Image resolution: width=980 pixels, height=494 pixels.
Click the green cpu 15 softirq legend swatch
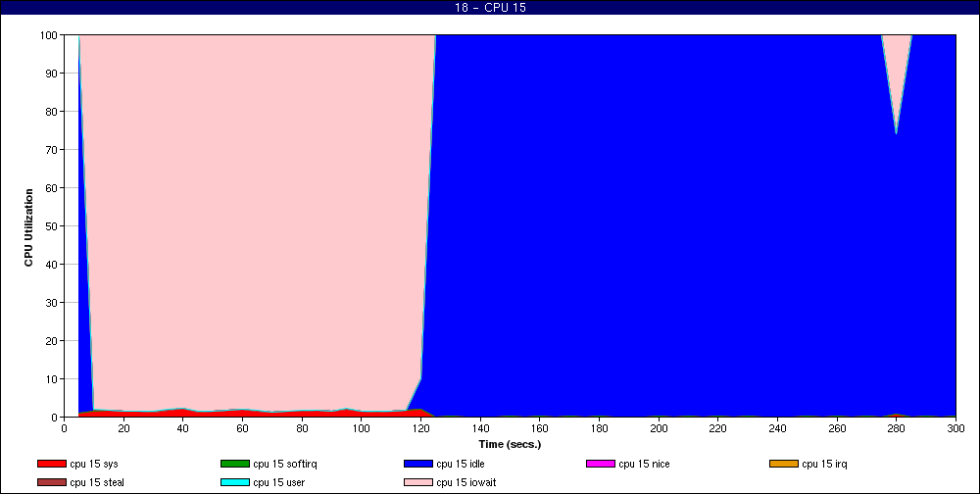coord(235,464)
